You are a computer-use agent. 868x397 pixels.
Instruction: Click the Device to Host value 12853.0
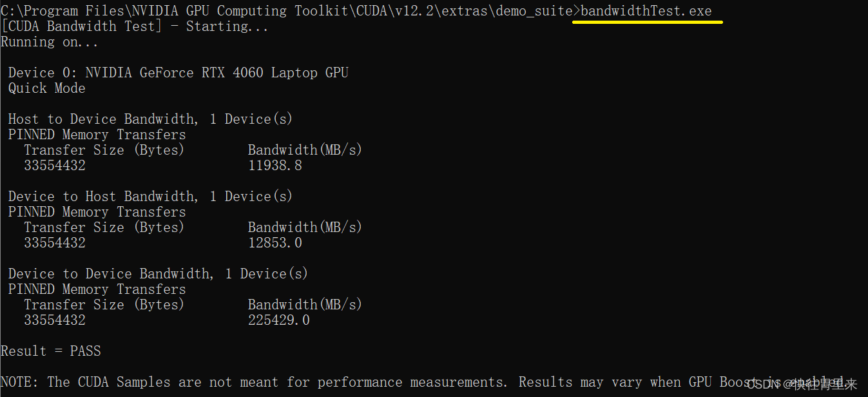pos(275,243)
